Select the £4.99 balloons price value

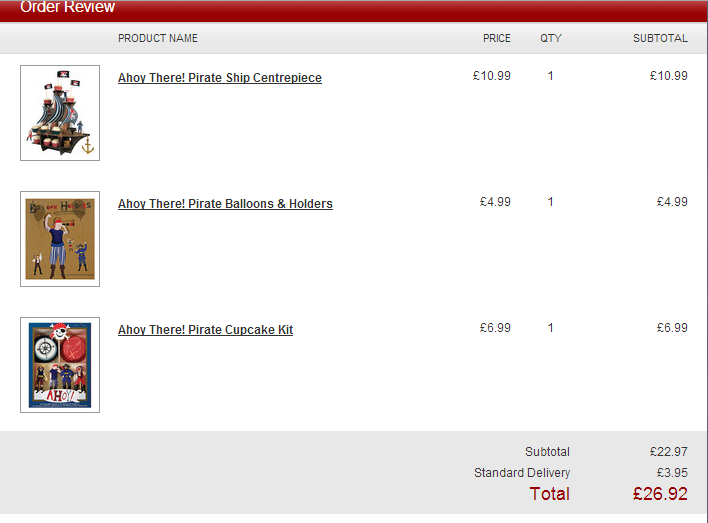click(495, 202)
